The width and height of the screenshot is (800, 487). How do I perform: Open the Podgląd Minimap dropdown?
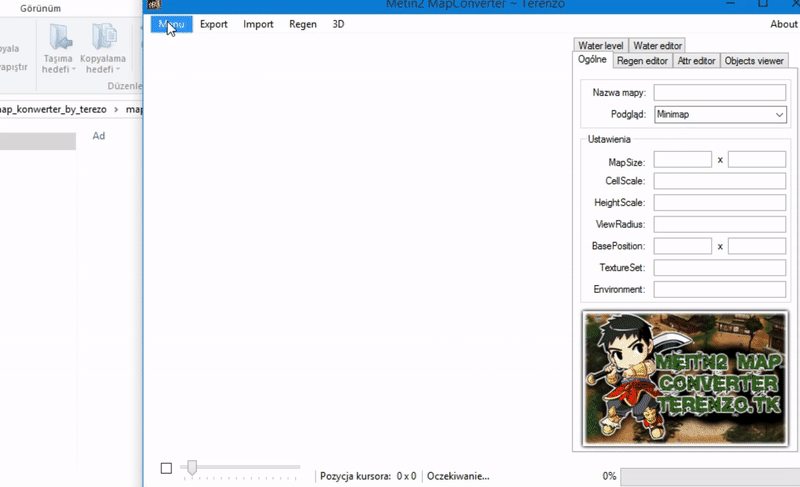pyautogui.click(x=720, y=114)
